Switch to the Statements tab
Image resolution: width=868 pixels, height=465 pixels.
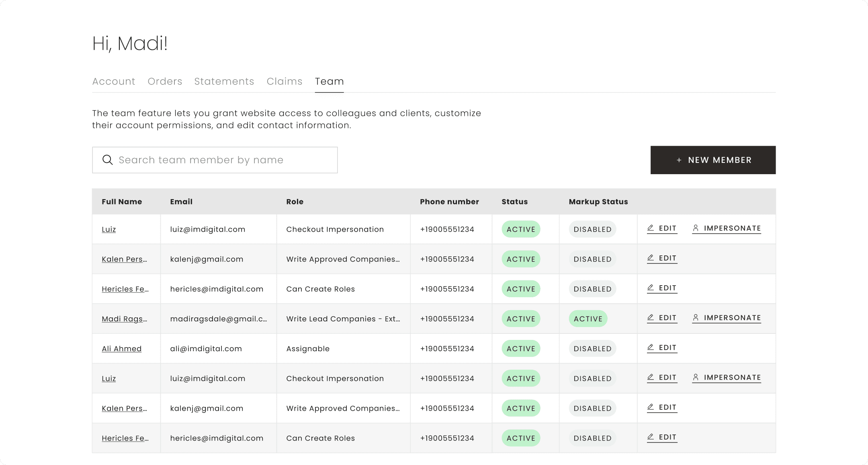(x=224, y=81)
